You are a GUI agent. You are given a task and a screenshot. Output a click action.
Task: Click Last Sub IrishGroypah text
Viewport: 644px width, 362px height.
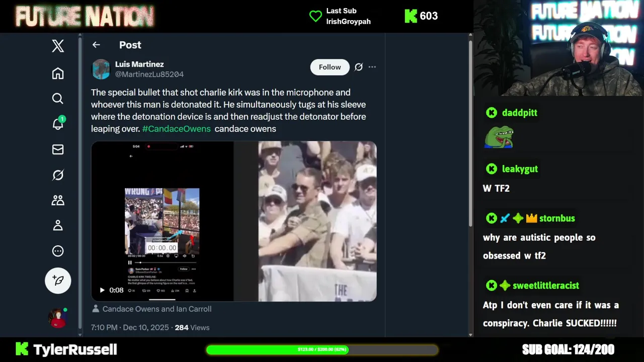(348, 16)
